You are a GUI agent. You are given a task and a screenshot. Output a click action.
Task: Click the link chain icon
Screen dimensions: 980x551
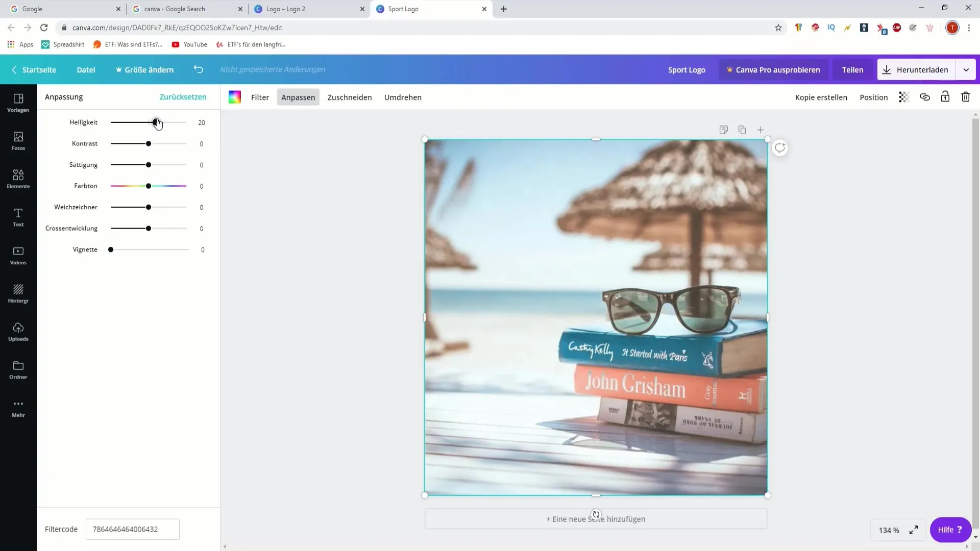[x=925, y=97]
